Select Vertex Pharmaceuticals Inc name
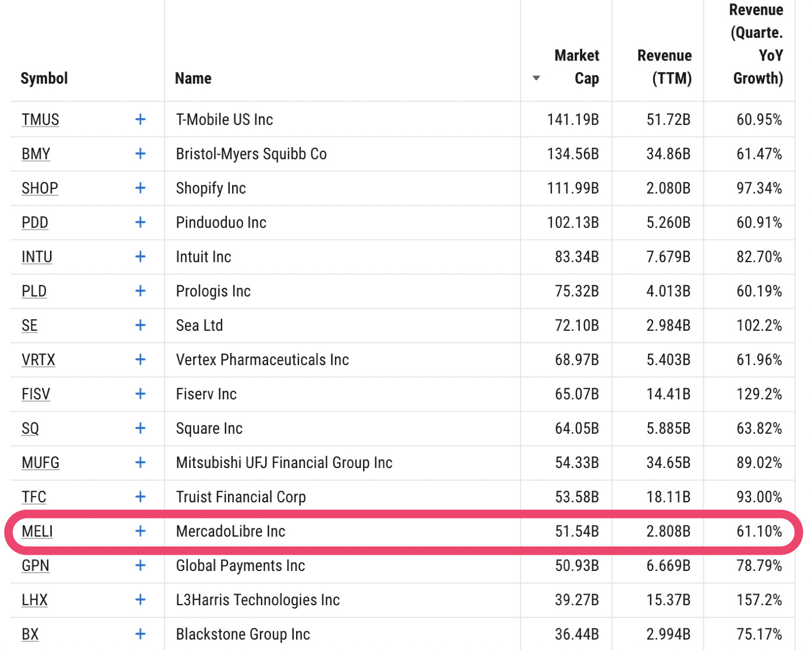The width and height of the screenshot is (812, 650). [x=262, y=360]
